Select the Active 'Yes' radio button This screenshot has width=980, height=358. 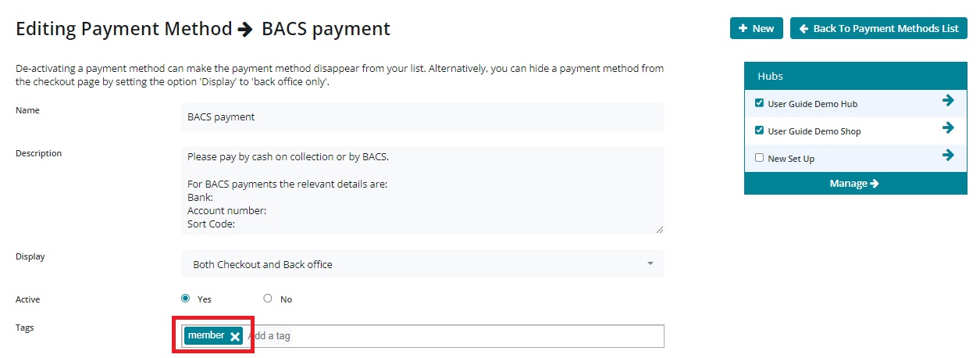point(185,298)
